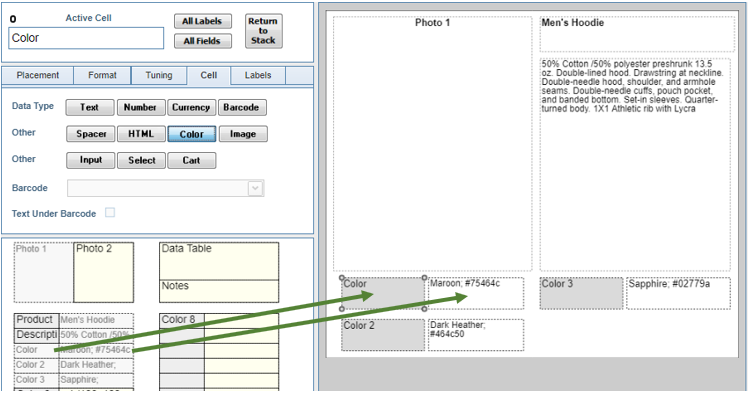Open the Format tab
Screen dimensions: 748x395
[x=102, y=75]
